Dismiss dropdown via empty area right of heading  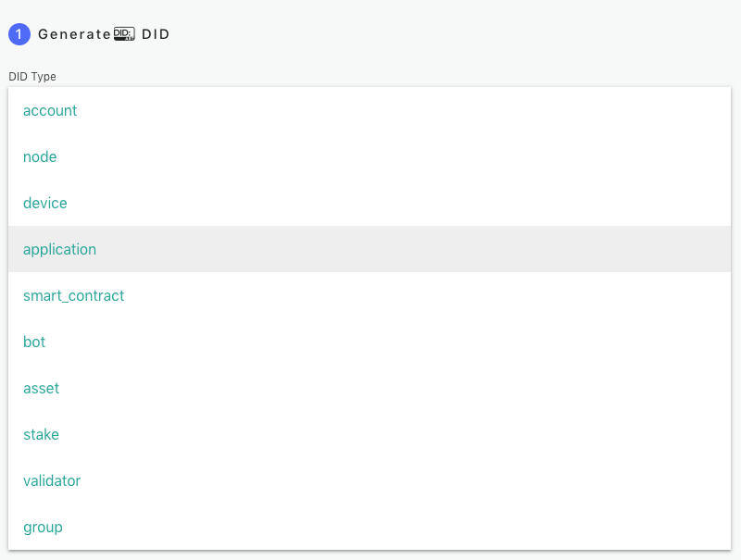point(463,34)
